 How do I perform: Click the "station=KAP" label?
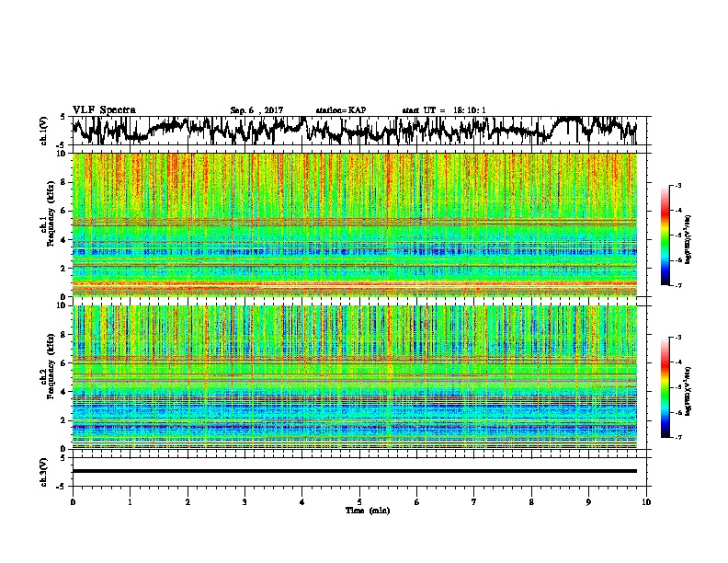341,110
